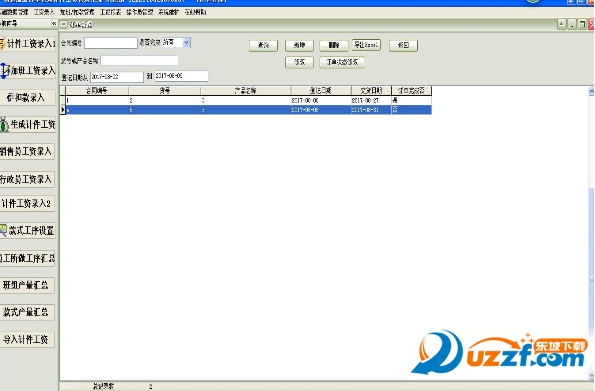Click the 货号 column header
The image size is (595, 391).
(x=164, y=91)
